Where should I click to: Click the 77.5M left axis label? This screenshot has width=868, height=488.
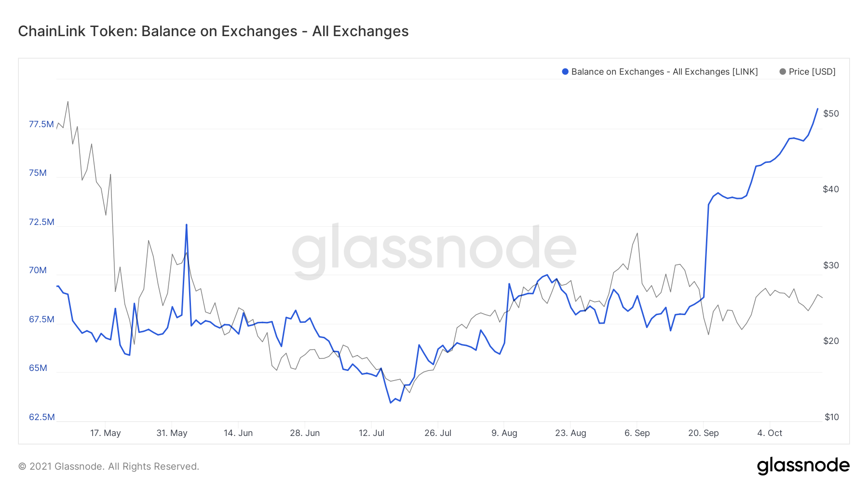[x=41, y=124]
